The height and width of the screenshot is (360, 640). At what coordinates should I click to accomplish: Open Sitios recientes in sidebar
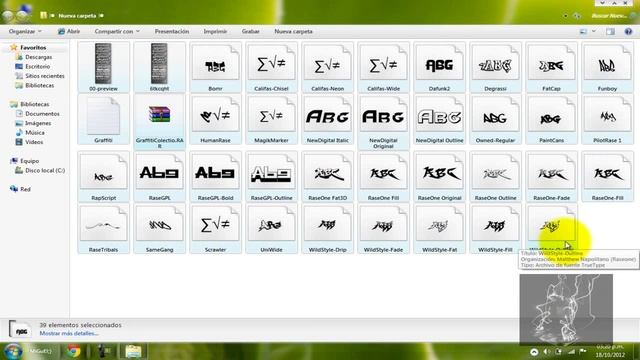point(44,76)
